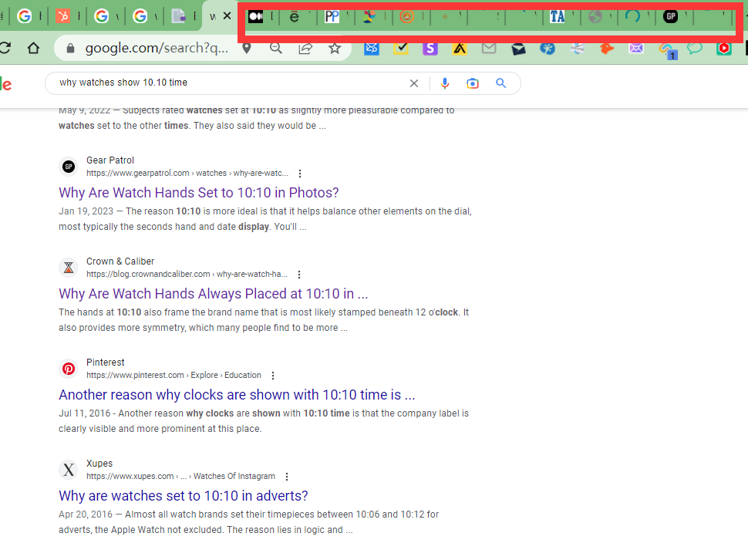Open 'Why Are Watch Hands Set to 10:10 in Photos?'
The image size is (748, 560).
click(x=198, y=193)
